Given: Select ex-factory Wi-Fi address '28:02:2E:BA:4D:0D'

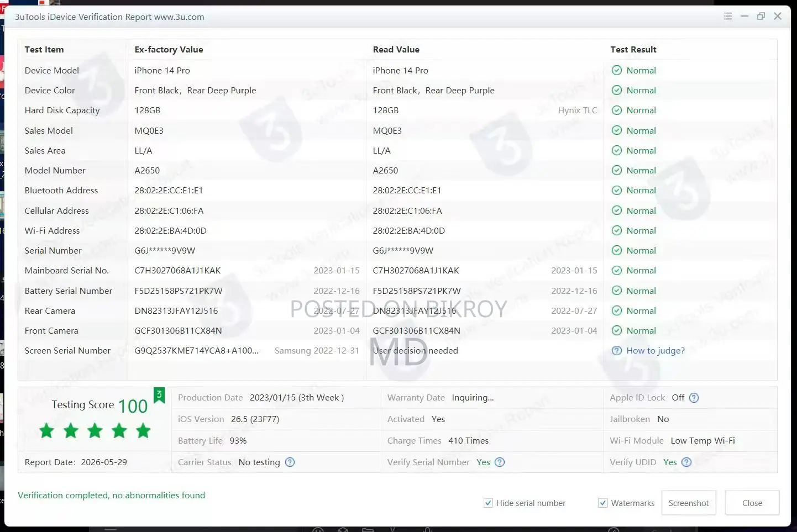Looking at the screenshot, I should (x=171, y=230).
